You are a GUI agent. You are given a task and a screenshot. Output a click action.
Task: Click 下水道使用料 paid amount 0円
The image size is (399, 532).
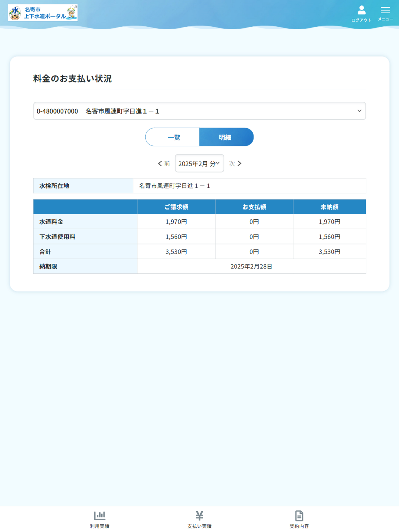(x=254, y=237)
